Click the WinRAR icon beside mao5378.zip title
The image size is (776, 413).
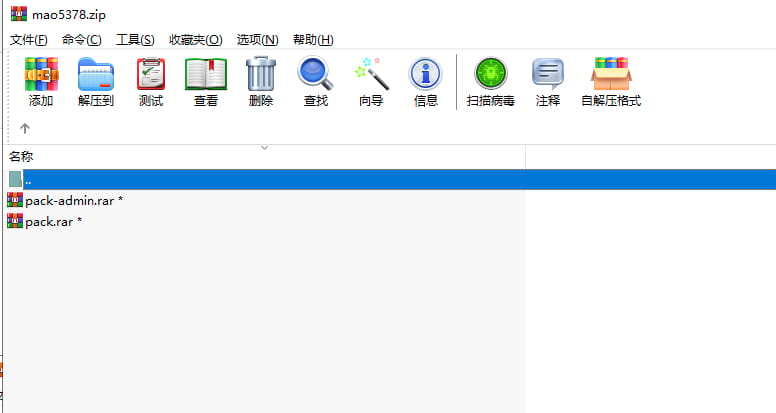(19, 14)
